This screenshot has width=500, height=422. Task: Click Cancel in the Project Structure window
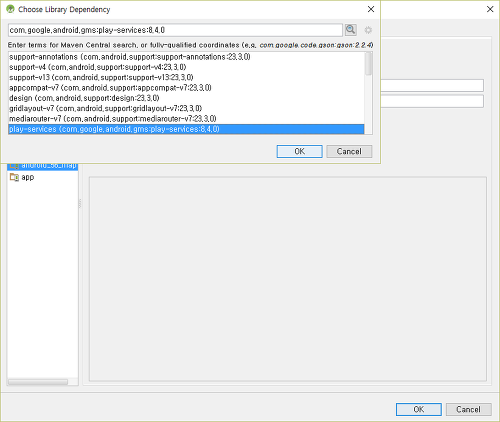click(x=468, y=409)
